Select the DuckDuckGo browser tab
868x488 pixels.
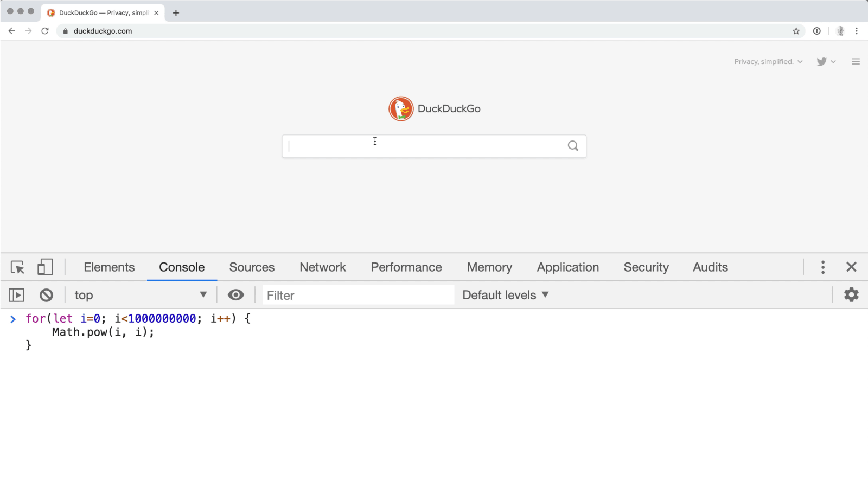coord(103,12)
